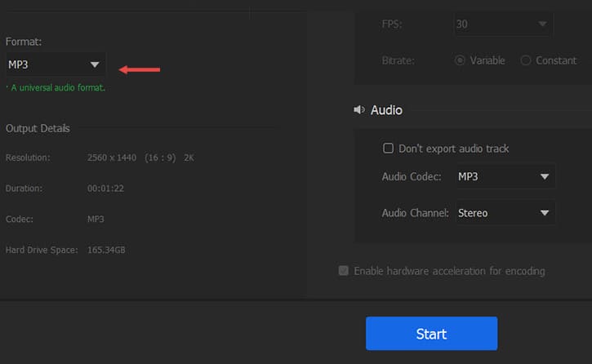Click the blue Start button
Image resolution: width=592 pixels, height=364 pixels.
click(x=431, y=334)
